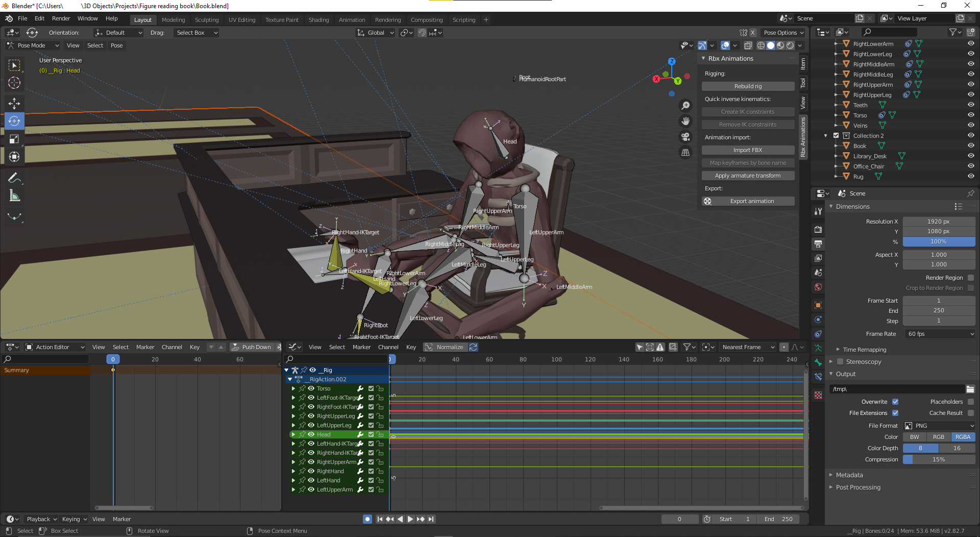Jump to the end frame button
This screenshot has height=537, width=980.
click(431, 519)
